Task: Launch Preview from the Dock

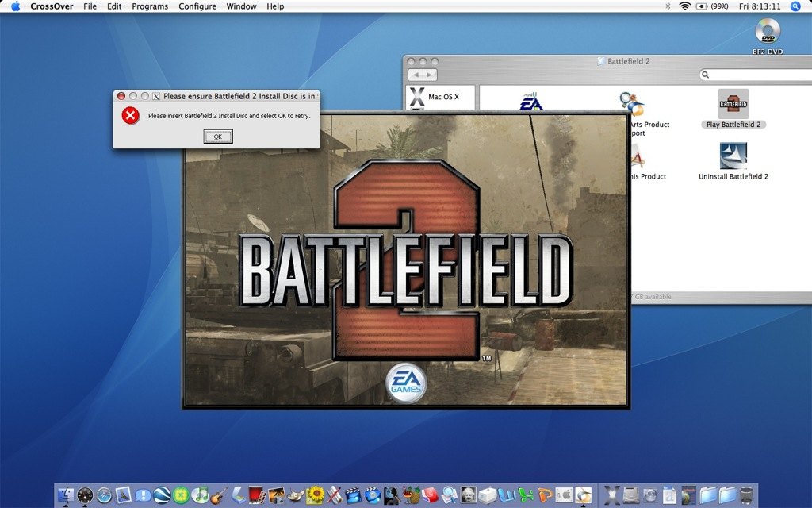Action: click(x=450, y=495)
